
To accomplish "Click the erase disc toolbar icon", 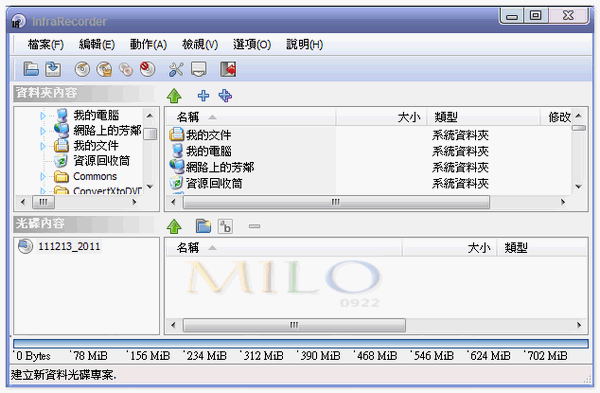I will coord(147,69).
